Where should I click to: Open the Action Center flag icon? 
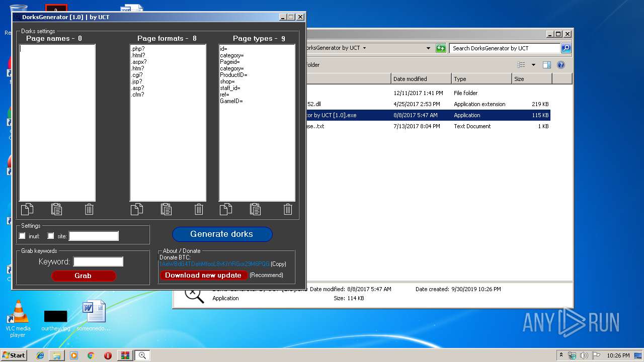pyautogui.click(x=595, y=355)
